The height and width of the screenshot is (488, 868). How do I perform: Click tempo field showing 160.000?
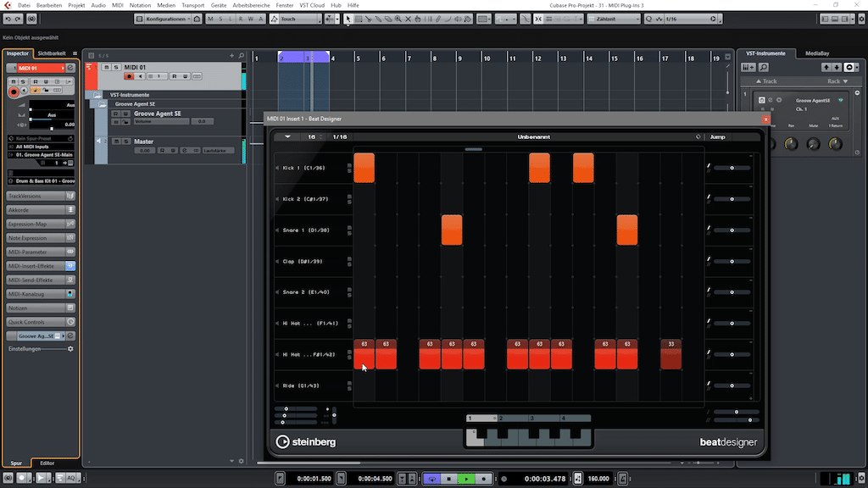(598, 479)
